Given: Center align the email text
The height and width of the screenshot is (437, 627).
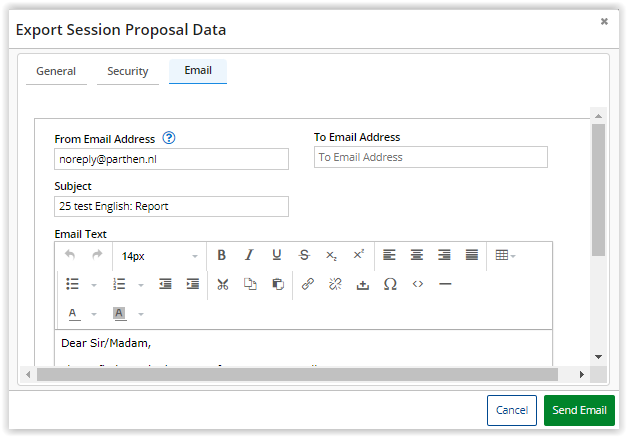Looking at the screenshot, I should [x=417, y=255].
